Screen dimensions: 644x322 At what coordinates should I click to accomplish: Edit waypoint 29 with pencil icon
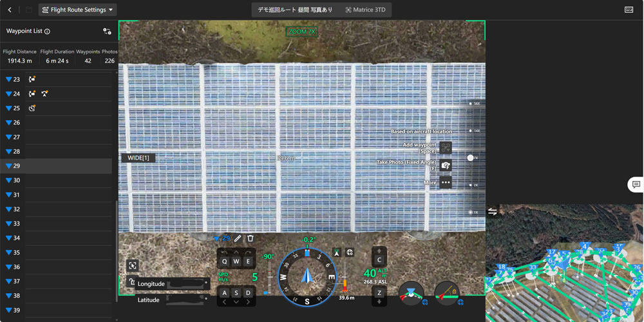coord(238,238)
